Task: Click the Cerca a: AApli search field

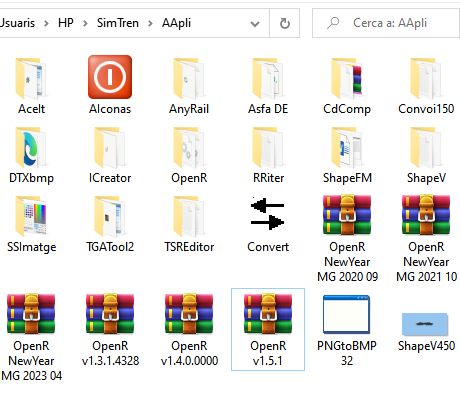Action: click(386, 23)
